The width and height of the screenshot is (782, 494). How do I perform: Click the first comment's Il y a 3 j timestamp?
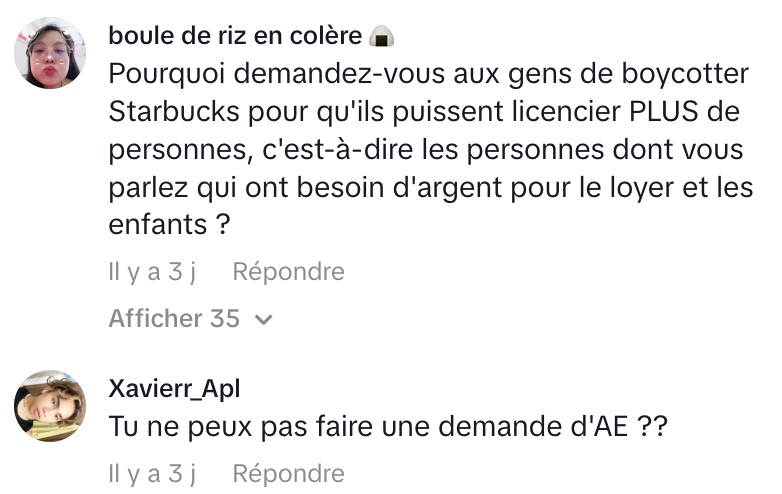(x=153, y=272)
